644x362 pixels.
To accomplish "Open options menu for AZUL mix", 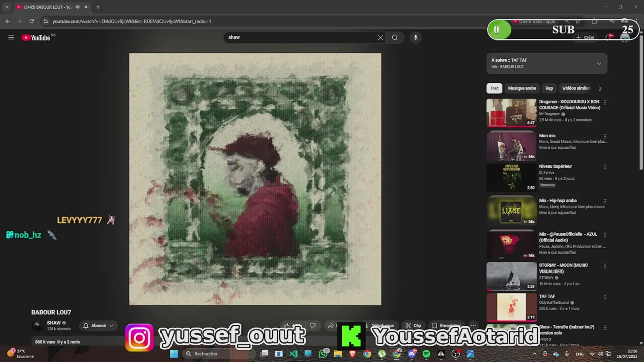I will click(605, 235).
